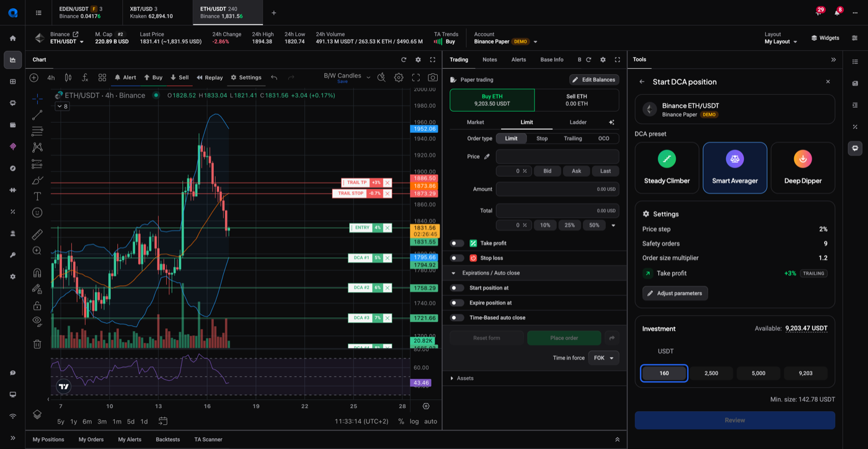Take a chart snapshot with camera icon
The width and height of the screenshot is (868, 449).
point(433,78)
